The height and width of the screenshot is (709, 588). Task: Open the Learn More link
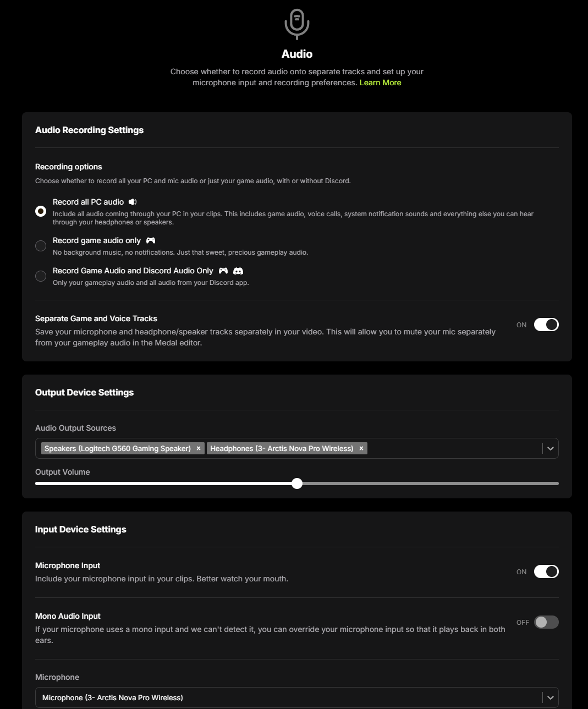coord(380,83)
